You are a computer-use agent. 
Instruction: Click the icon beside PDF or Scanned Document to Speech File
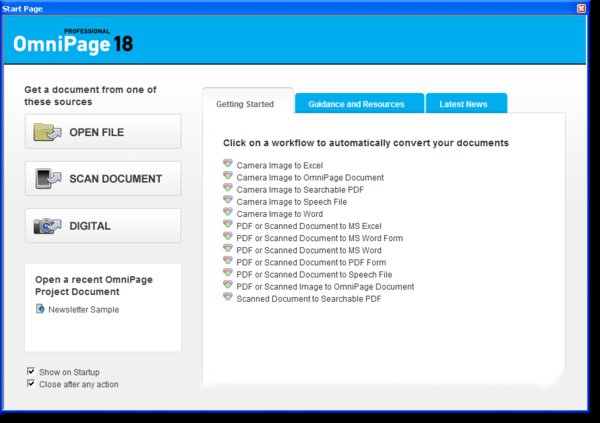pos(228,273)
